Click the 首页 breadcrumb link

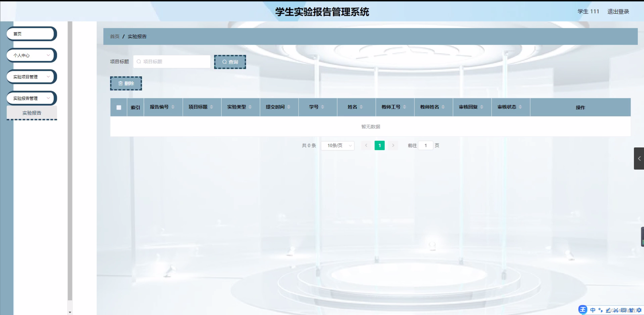coord(115,36)
